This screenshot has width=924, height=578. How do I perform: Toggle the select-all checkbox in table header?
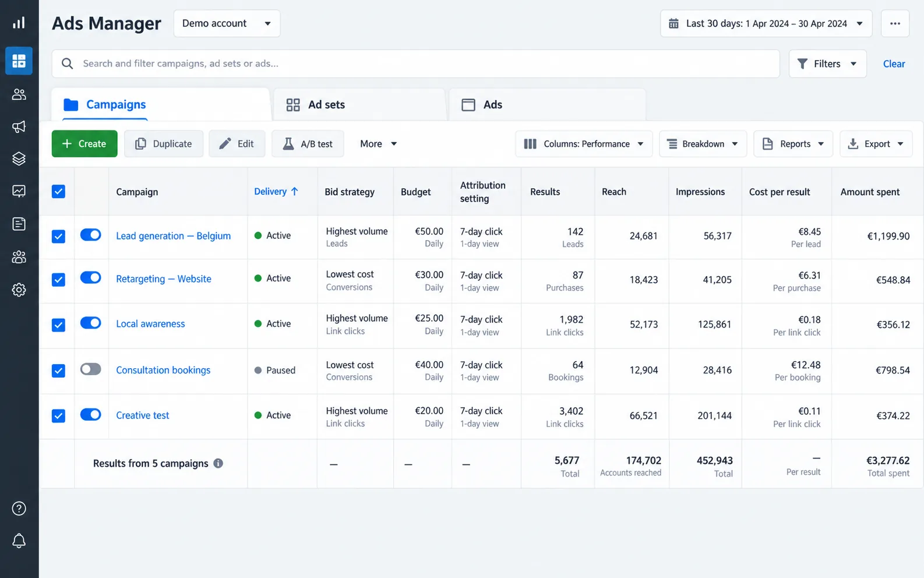(58, 191)
